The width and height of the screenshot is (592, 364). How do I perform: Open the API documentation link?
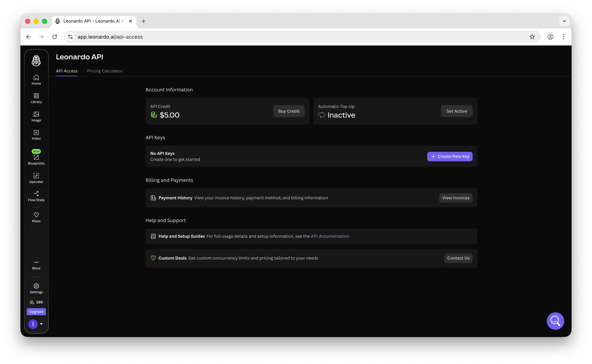pyautogui.click(x=330, y=236)
